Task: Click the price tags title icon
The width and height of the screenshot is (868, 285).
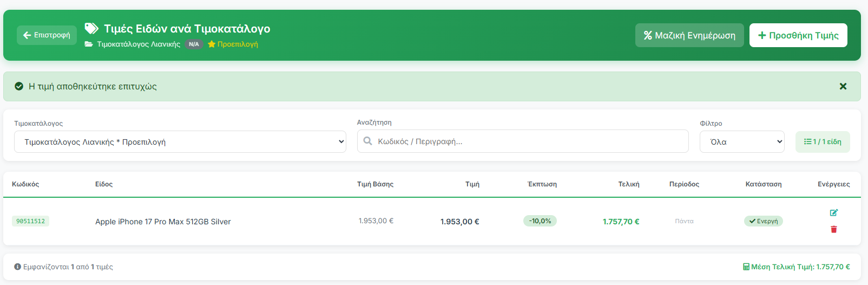Action: point(91,28)
